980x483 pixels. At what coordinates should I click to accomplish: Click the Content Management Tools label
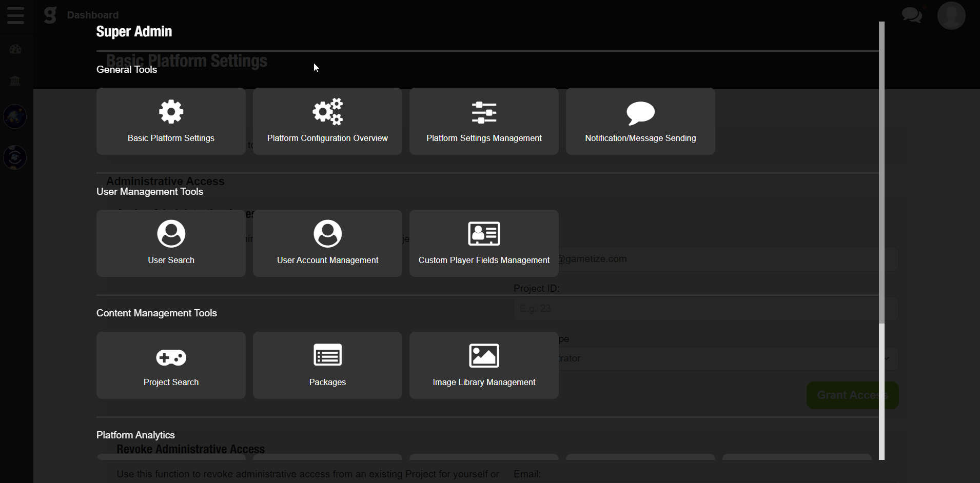point(156,313)
